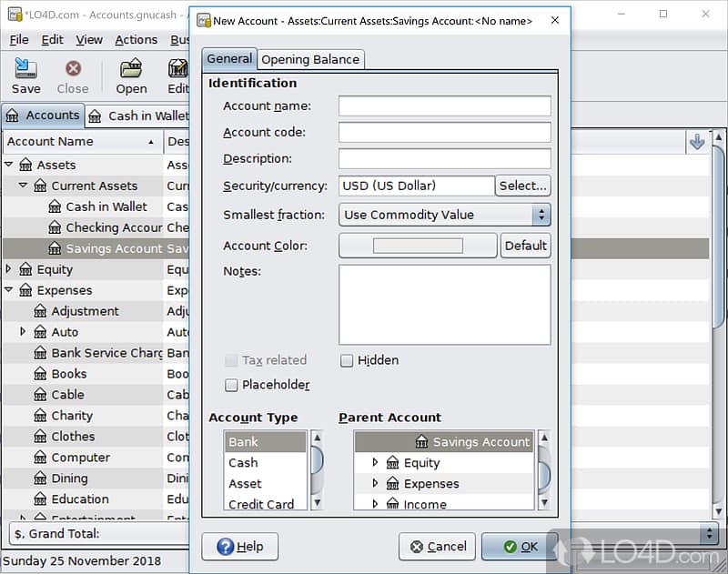Click the Computer account bank icon

(x=40, y=458)
